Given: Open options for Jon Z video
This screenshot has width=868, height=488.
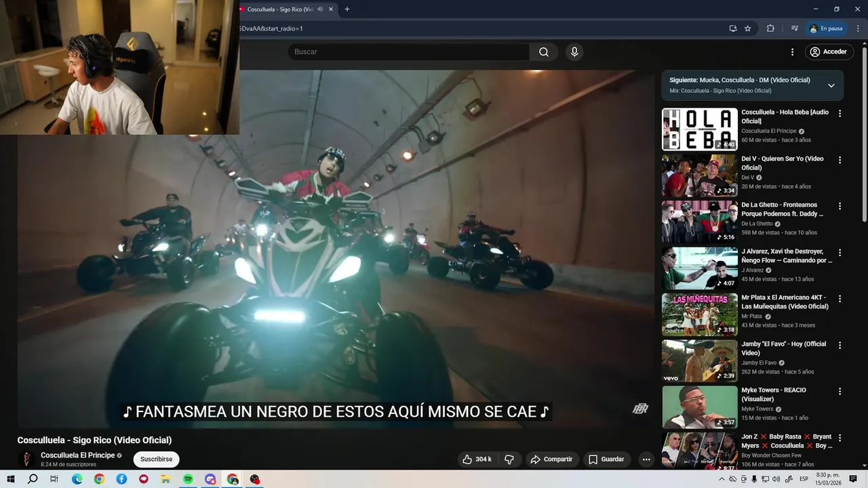Looking at the screenshot, I should pos(840,438).
